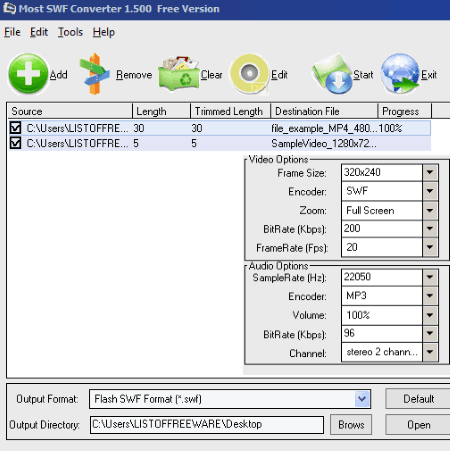450x451 pixels.
Task: Open the Volume 100% dropdown
Action: tap(430, 315)
